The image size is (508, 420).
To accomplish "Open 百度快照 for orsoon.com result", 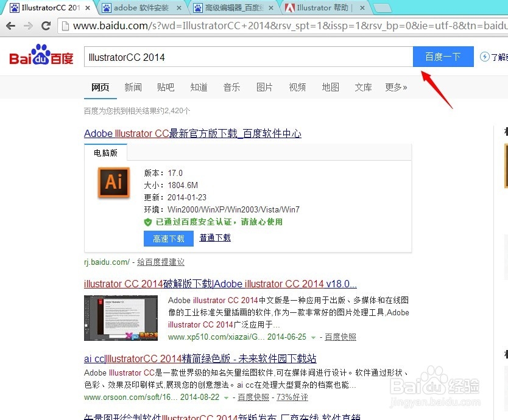I will click(253, 397).
